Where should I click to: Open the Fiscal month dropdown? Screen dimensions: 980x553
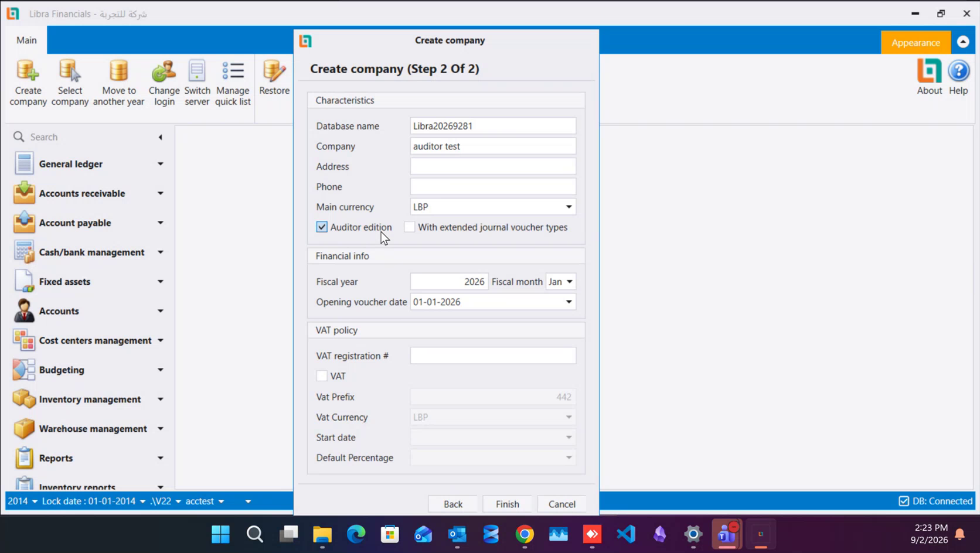coord(569,282)
